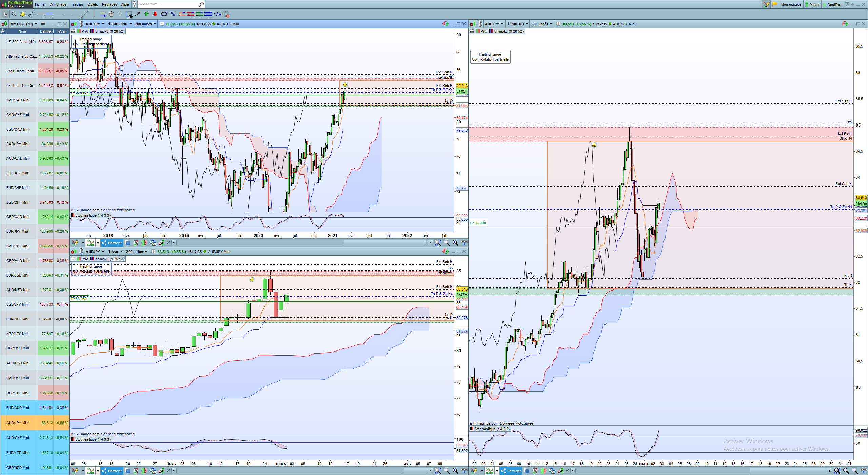The height and width of the screenshot is (475, 868).
Task: Click Partager button on 4 heures chart
Action: coord(511,471)
